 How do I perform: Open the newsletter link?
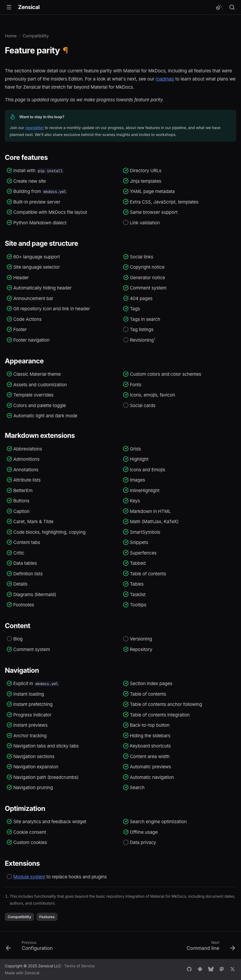[x=34, y=128]
